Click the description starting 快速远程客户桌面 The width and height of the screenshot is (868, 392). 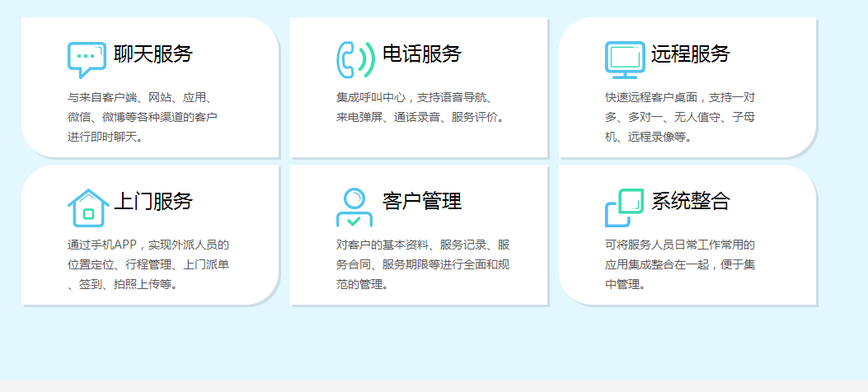tap(680, 117)
